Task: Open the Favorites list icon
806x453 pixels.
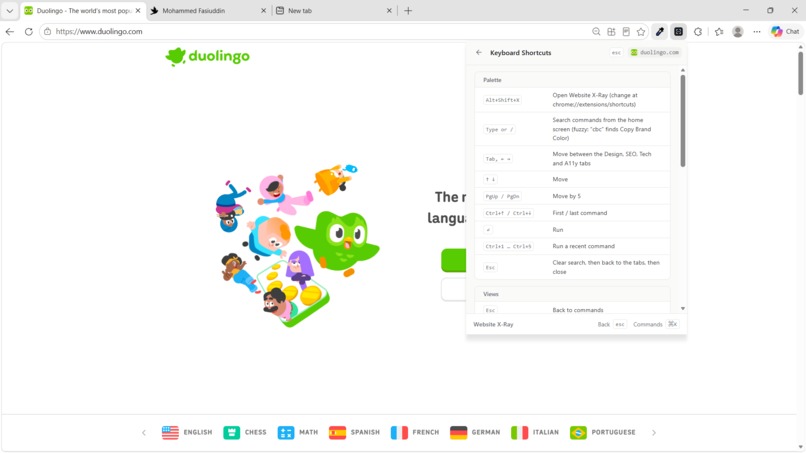Action: coord(719,31)
